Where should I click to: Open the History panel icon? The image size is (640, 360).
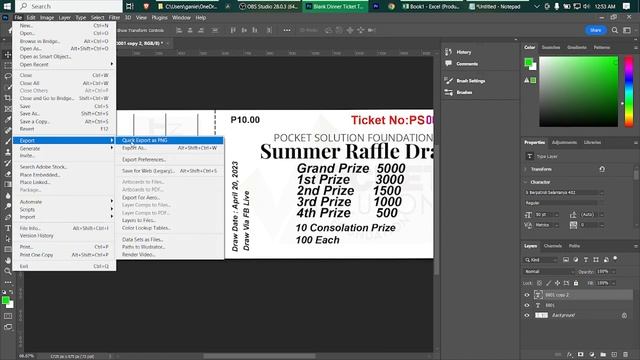[449, 52]
